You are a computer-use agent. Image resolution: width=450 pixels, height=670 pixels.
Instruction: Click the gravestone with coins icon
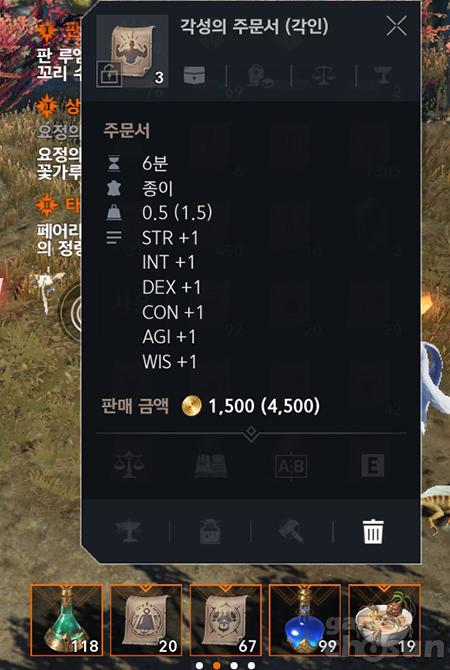[x=259, y=76]
